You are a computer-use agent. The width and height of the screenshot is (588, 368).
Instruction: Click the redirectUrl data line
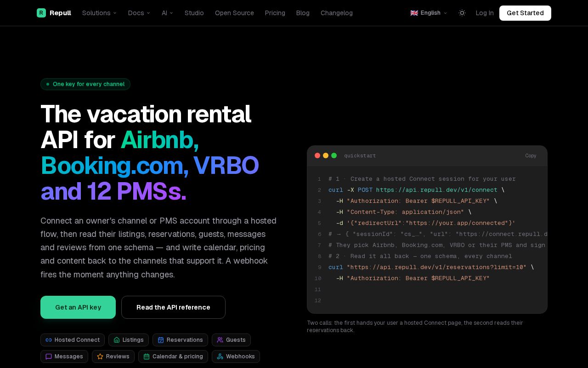[x=425, y=223]
